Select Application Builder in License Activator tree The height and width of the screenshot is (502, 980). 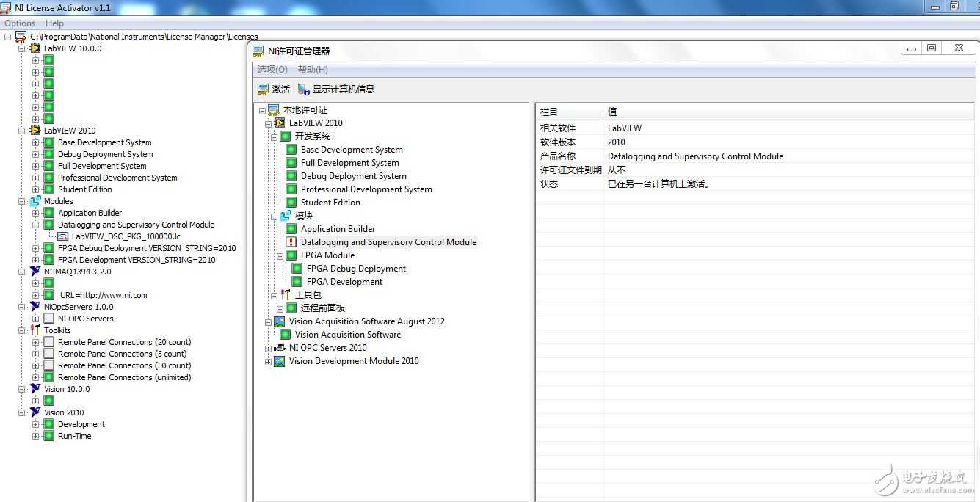click(x=90, y=213)
